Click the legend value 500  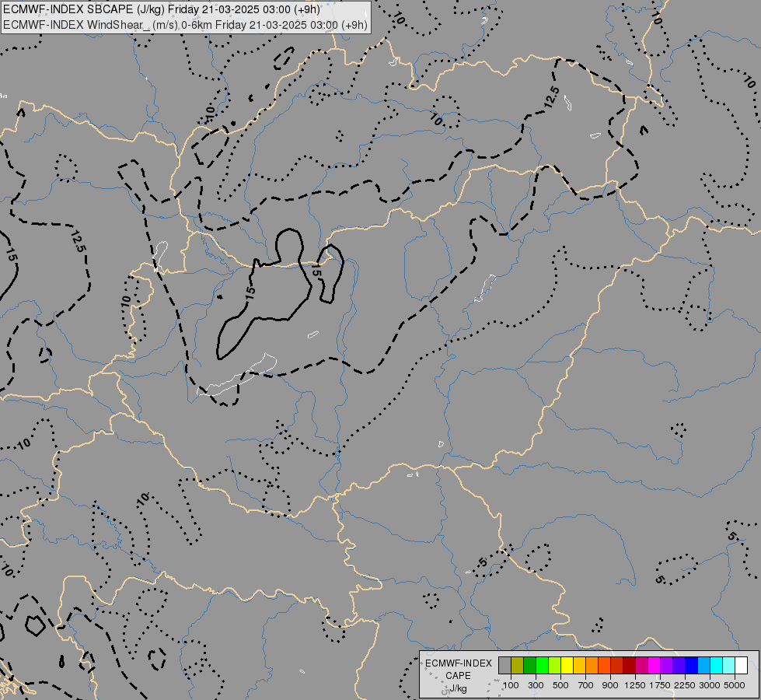pyautogui.click(x=560, y=685)
